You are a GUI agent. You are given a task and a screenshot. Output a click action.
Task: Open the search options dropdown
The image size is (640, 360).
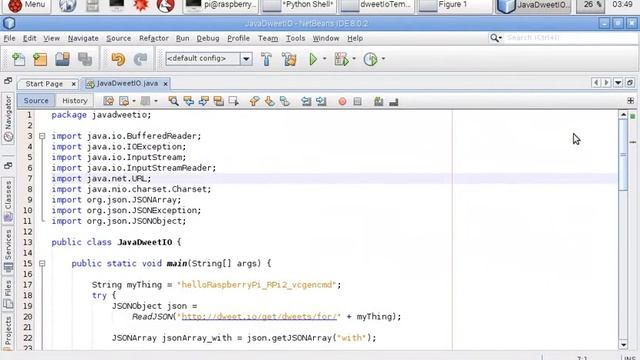tap(496, 38)
